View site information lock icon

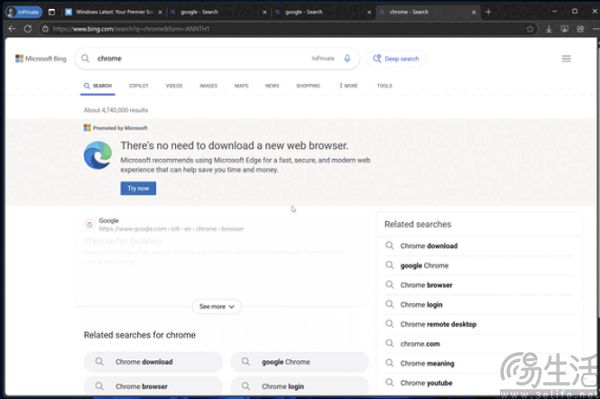(x=45, y=29)
